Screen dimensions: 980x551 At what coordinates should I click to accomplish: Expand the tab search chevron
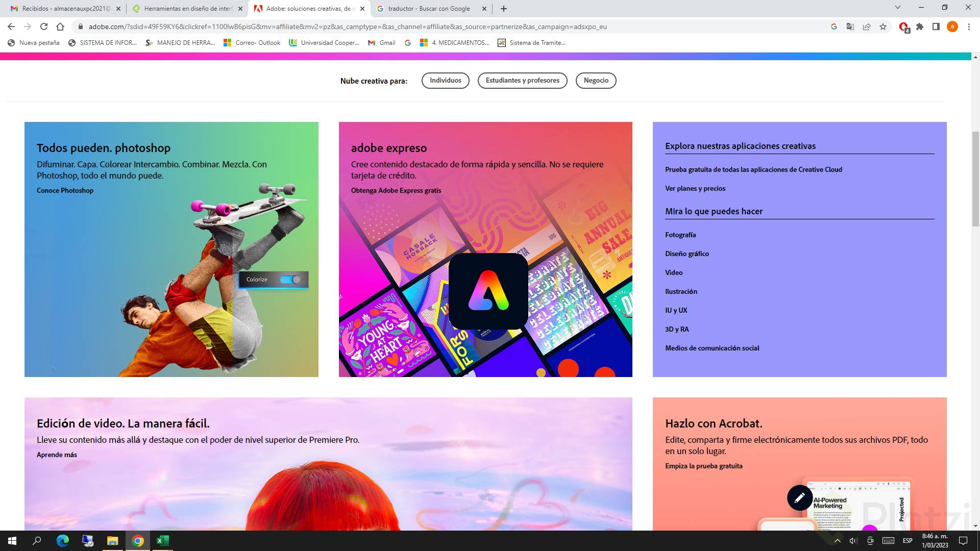tap(898, 8)
